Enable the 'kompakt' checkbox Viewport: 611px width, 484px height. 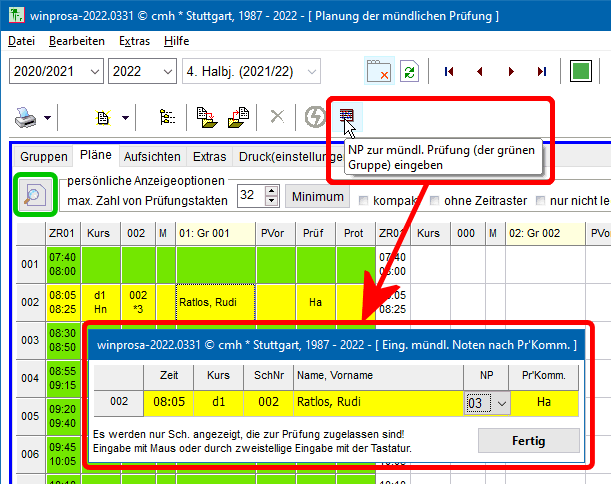(x=365, y=202)
